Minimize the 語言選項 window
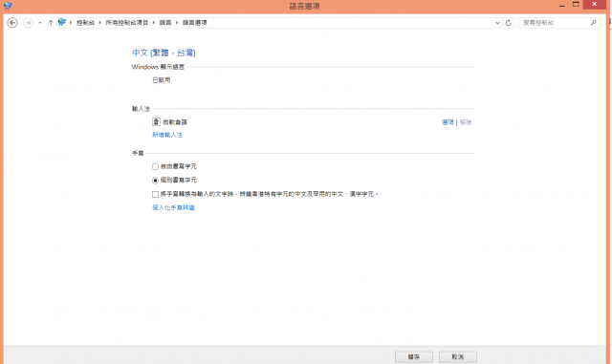This screenshot has width=612, height=364. [562, 5]
